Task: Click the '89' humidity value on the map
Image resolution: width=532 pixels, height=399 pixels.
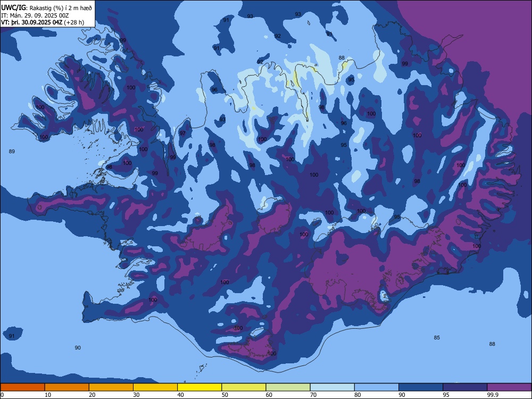Action: click(x=12, y=151)
